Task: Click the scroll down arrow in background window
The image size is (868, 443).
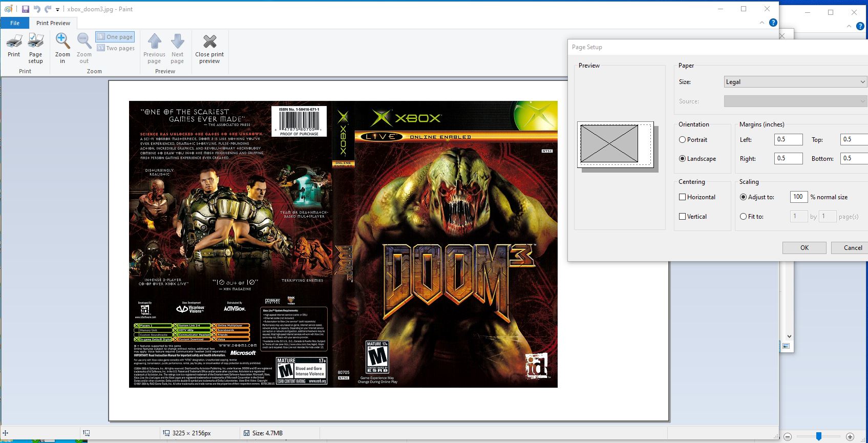Action: pyautogui.click(x=789, y=336)
